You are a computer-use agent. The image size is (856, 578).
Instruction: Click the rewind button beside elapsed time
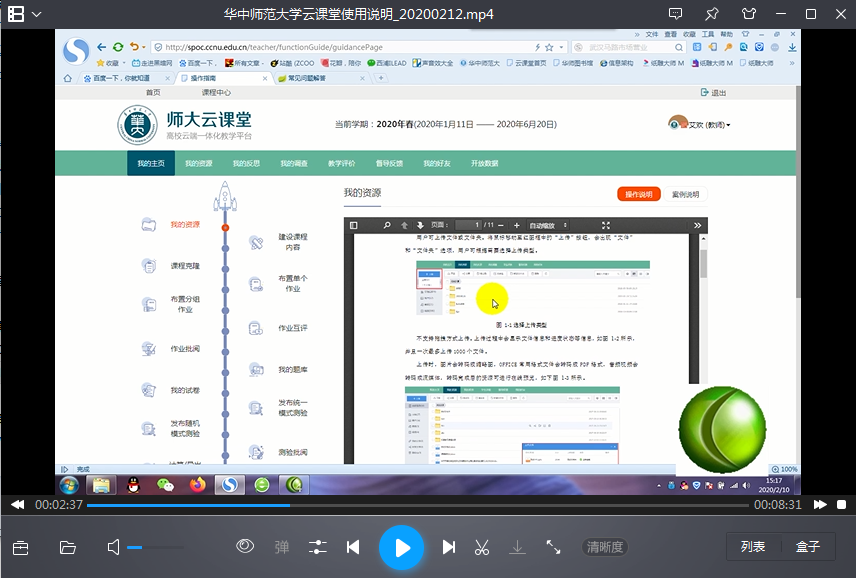[17, 505]
